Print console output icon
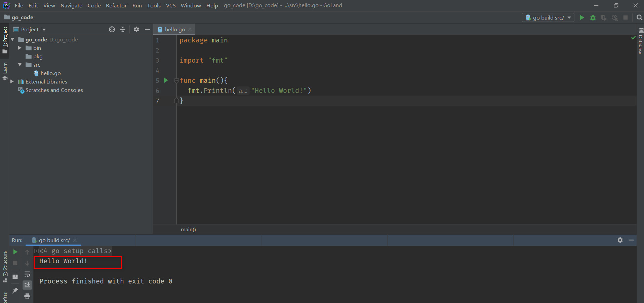This screenshot has width=644, height=303. tap(27, 296)
